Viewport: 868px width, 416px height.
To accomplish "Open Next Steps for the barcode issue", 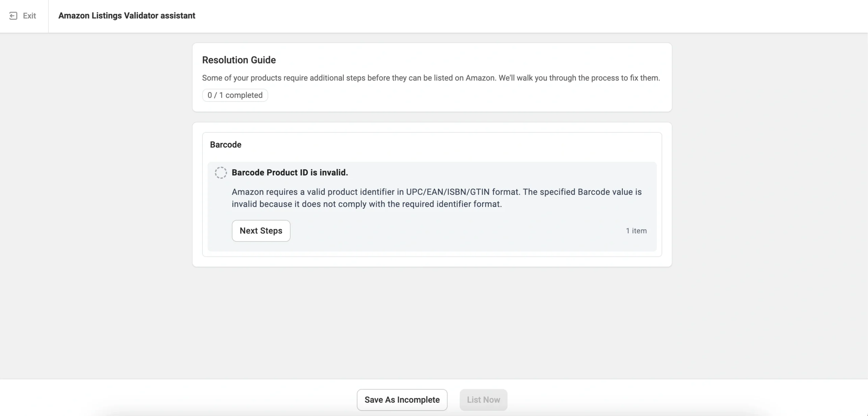I will (261, 231).
